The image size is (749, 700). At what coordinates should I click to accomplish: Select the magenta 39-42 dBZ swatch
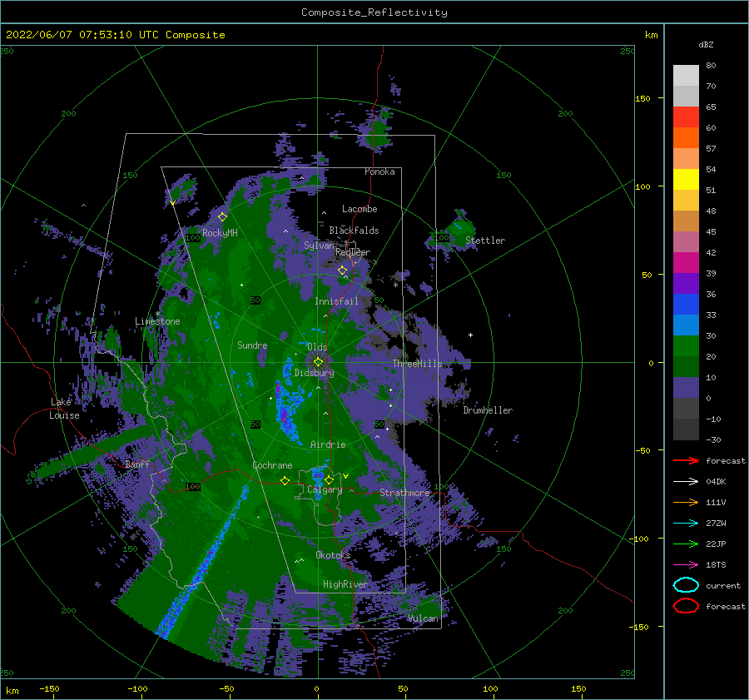(x=686, y=262)
